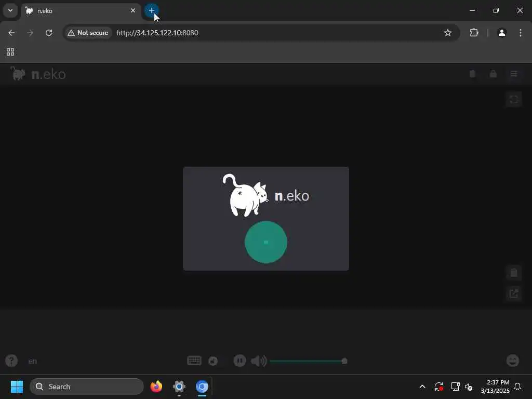
Task: Open the notifications bell
Action: pyautogui.click(x=517, y=387)
